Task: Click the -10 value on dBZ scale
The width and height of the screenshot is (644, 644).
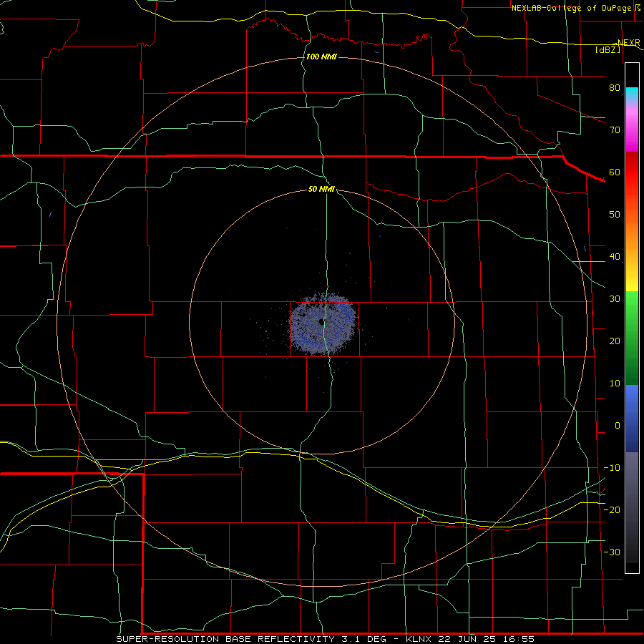Action: 612,467
